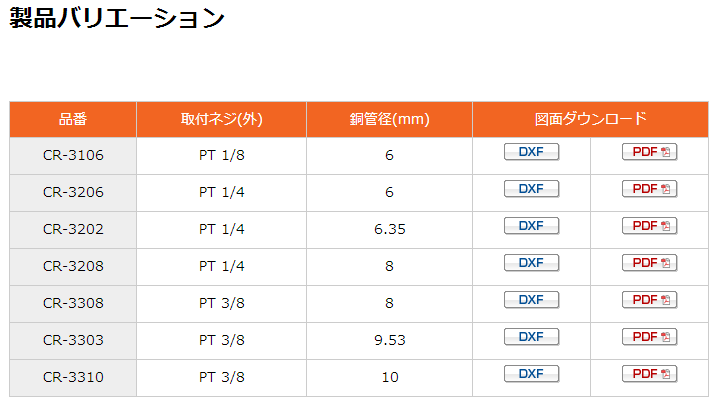Image resolution: width=724 pixels, height=405 pixels.
Task: Download CR-3303 DXF drawing
Action: click(x=531, y=337)
